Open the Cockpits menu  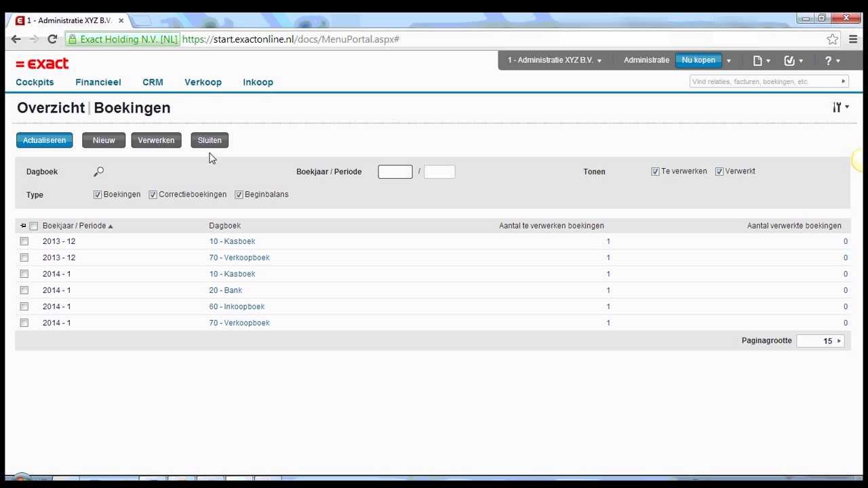[35, 82]
